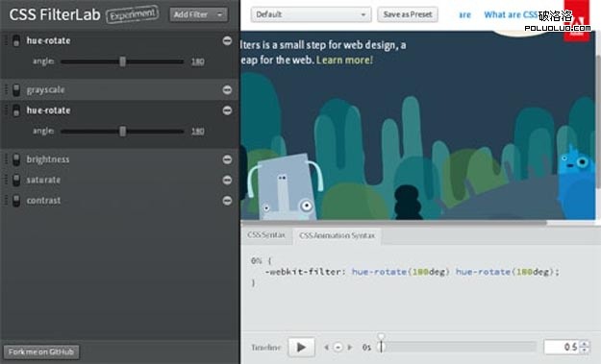Remove the first hue-rotate filter with its minus icon
This screenshot has width=601, height=364.
coord(227,40)
